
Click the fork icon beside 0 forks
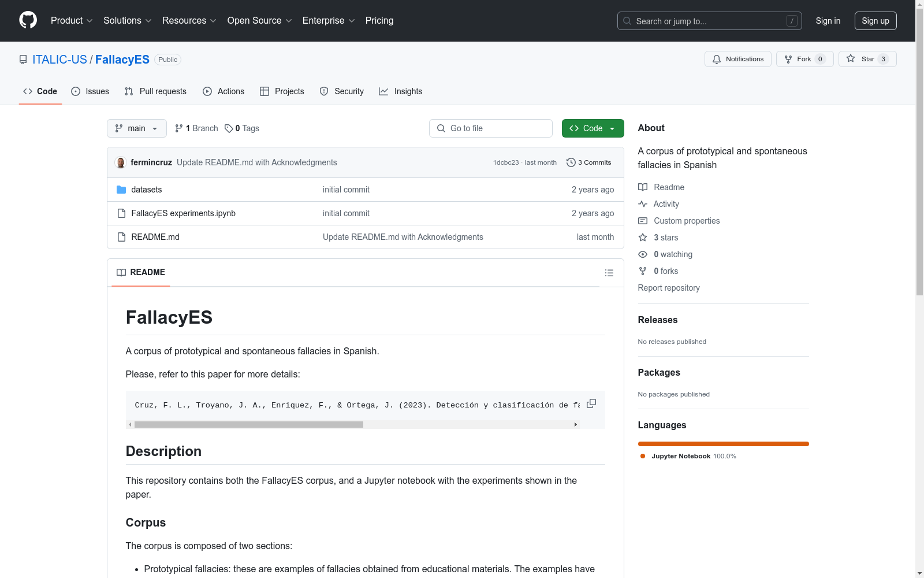pyautogui.click(x=643, y=271)
